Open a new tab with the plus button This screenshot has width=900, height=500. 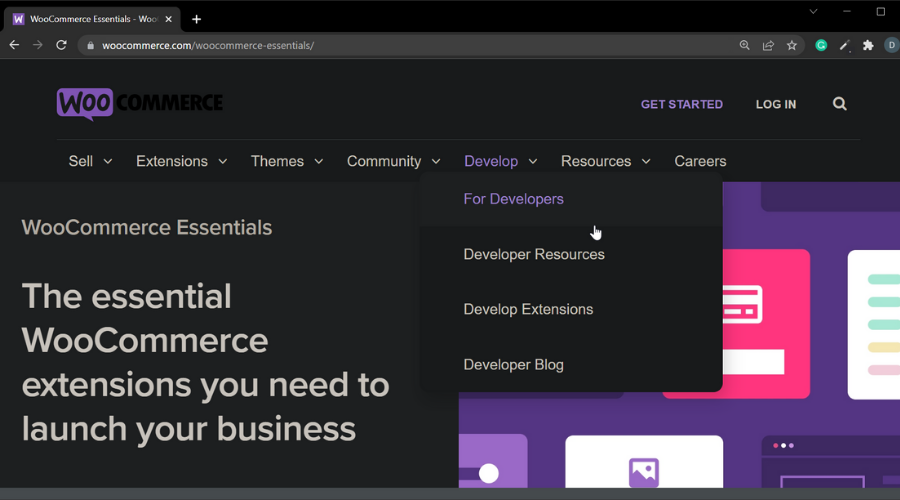click(x=196, y=20)
